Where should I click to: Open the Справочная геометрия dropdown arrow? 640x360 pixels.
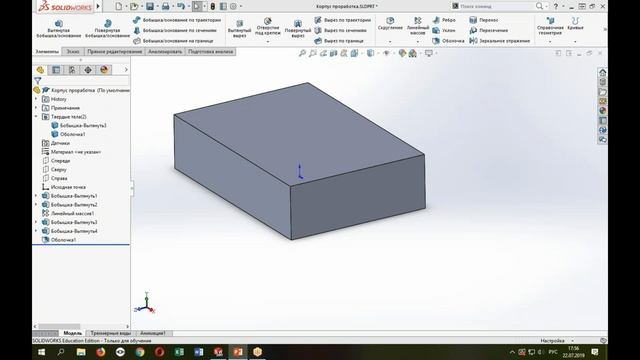550,41
